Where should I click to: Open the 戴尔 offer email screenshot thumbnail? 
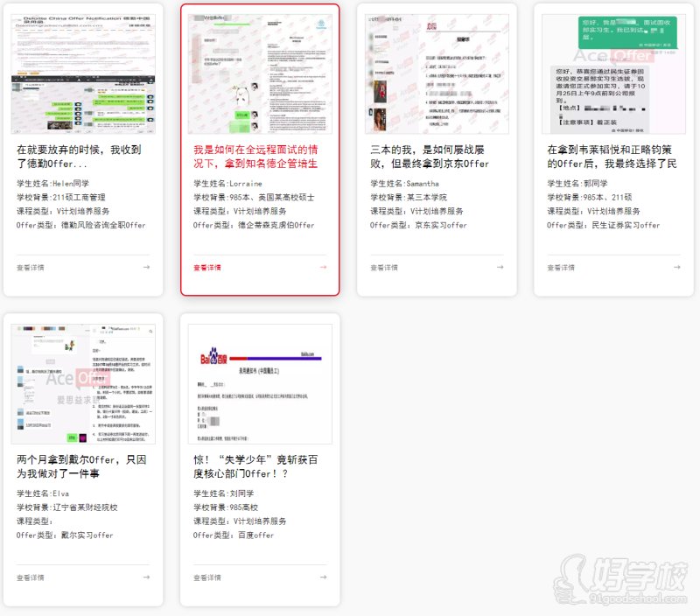pos(83,383)
